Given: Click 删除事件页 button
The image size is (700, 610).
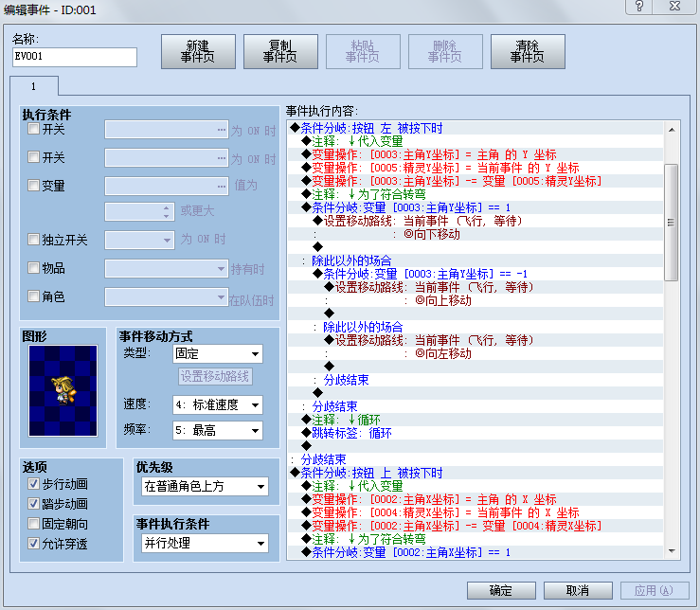Looking at the screenshot, I should pos(445,52).
